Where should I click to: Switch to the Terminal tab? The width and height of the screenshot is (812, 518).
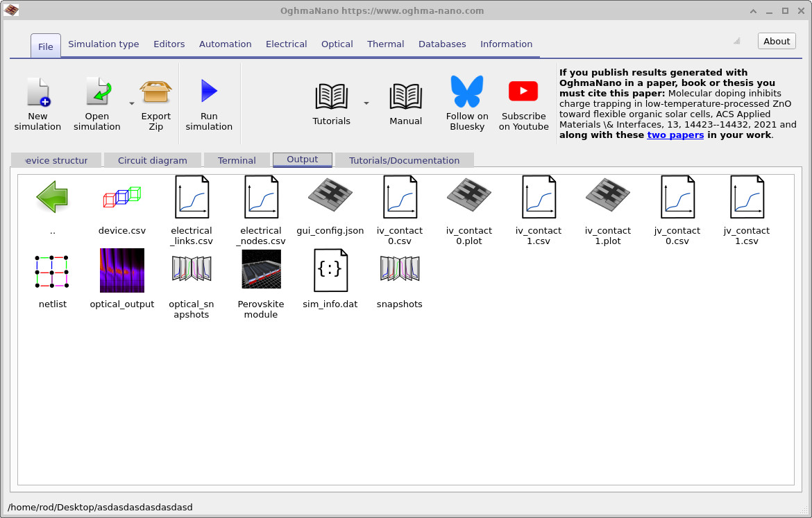(x=237, y=159)
